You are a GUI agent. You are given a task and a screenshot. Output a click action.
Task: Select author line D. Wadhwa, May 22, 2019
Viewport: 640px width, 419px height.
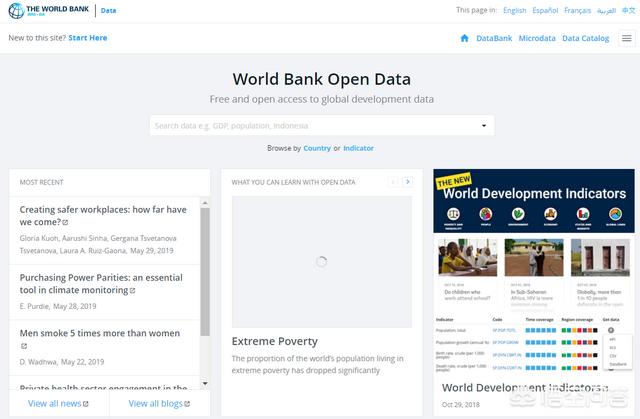pos(62,362)
